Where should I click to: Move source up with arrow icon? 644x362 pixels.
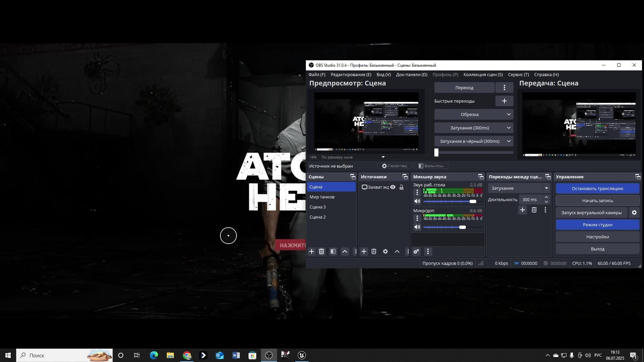point(397,251)
